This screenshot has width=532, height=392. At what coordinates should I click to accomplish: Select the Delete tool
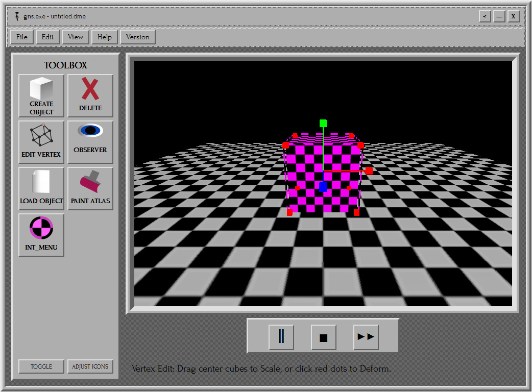90,95
